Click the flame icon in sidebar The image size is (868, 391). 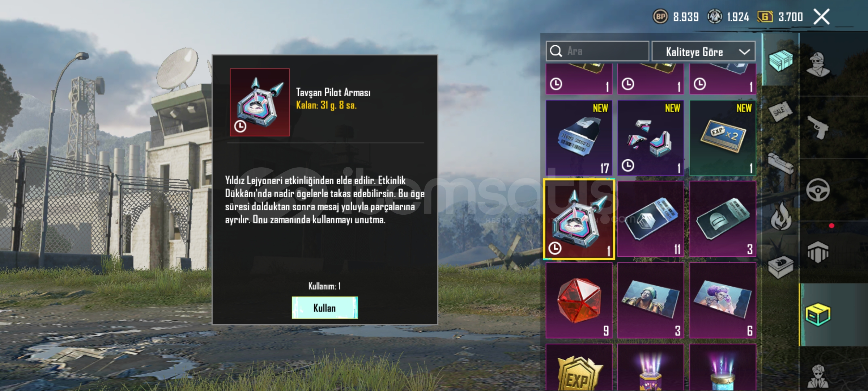(781, 216)
